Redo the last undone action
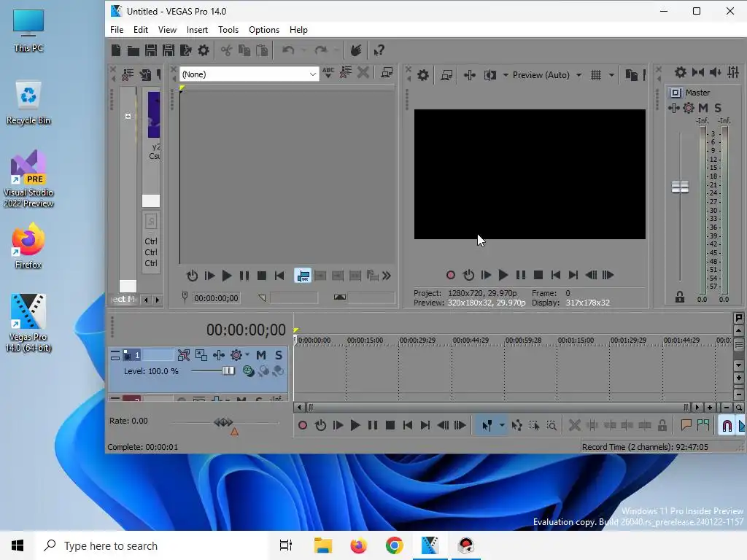This screenshot has width=747, height=560. 321,50
